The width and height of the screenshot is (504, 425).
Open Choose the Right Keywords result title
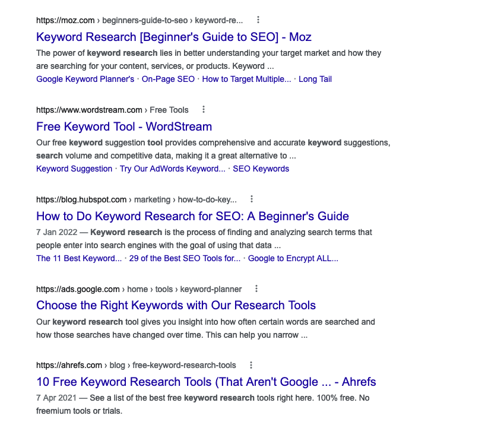coord(176,305)
